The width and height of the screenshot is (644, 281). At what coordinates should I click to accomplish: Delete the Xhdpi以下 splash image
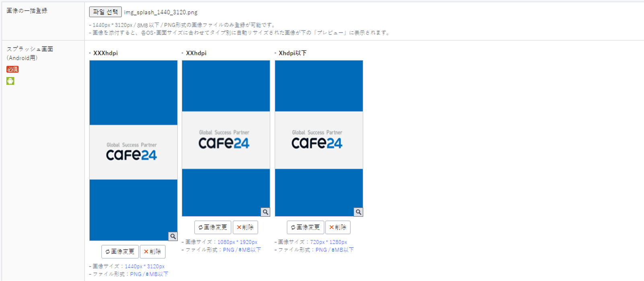338,227
